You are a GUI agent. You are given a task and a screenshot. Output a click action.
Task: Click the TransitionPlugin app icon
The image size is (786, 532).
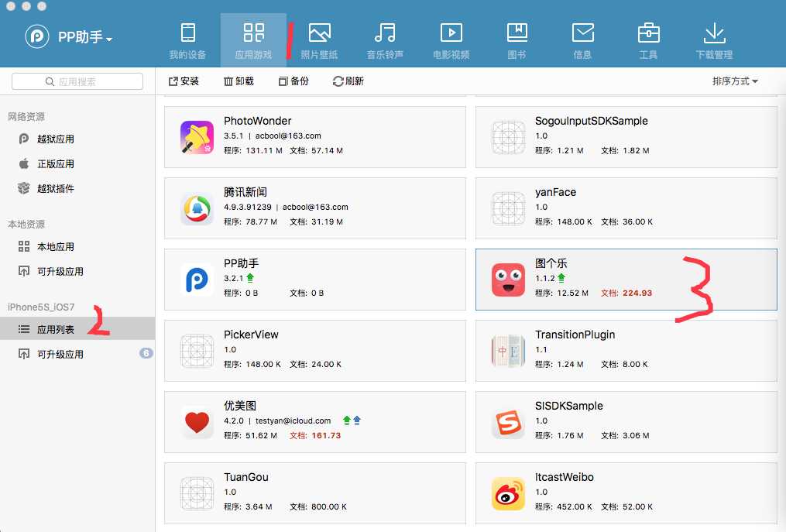508,351
